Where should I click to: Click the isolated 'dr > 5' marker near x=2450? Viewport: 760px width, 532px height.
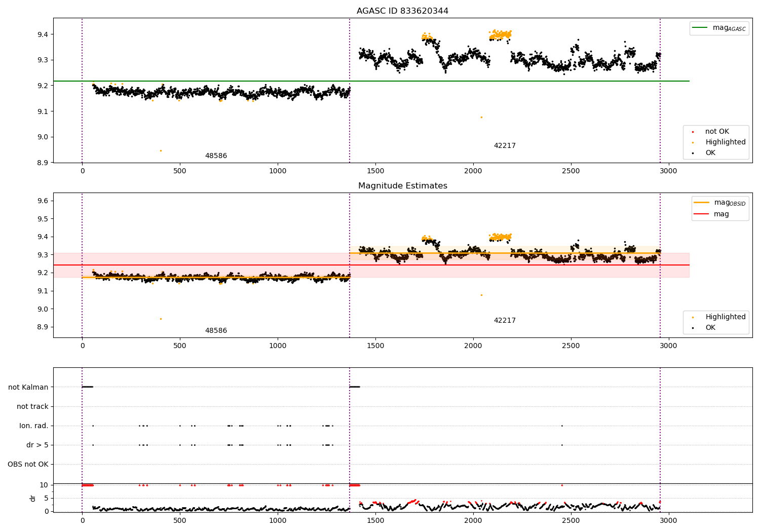pos(562,445)
